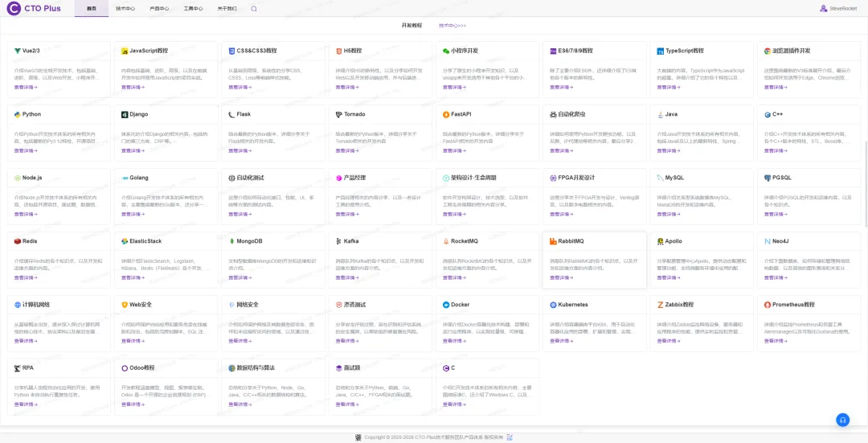Click the Python logo icon
868x443 pixels.
click(18, 115)
